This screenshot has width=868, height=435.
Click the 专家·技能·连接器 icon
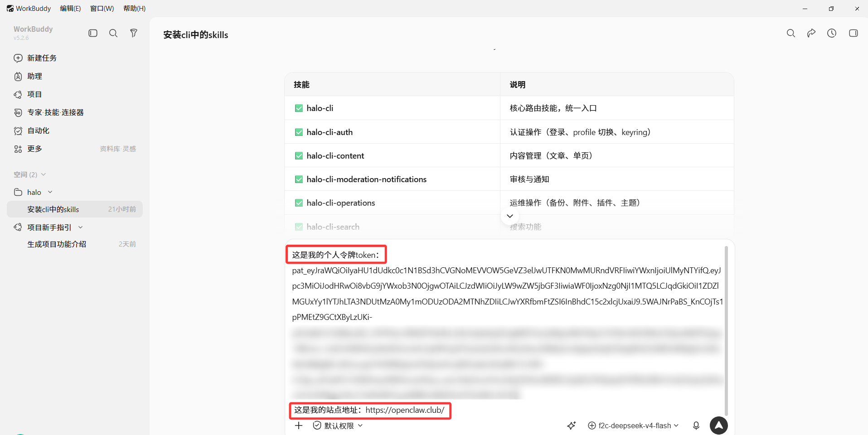18,112
